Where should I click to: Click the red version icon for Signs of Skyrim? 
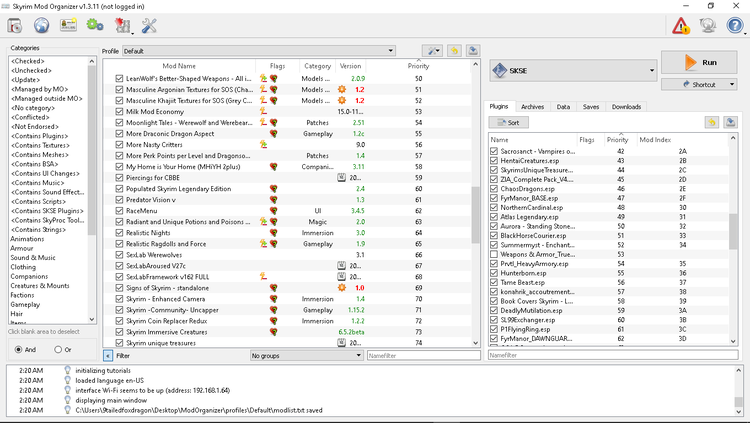click(342, 288)
